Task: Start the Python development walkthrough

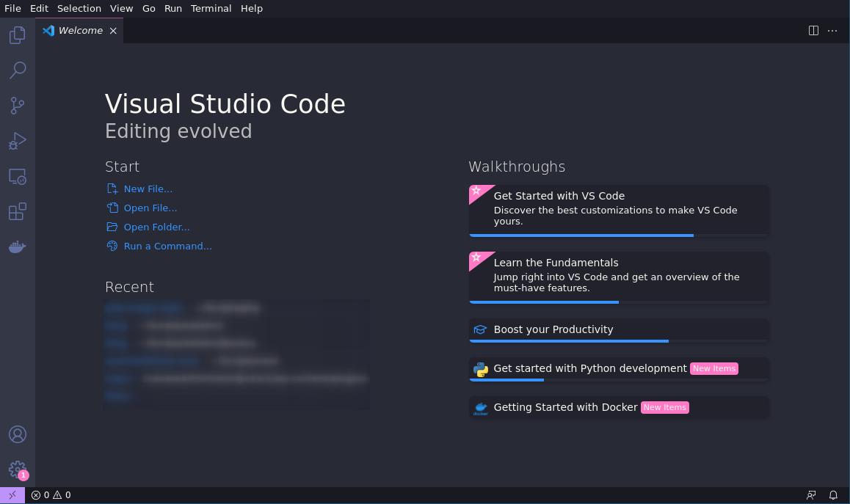Action: 619,369
